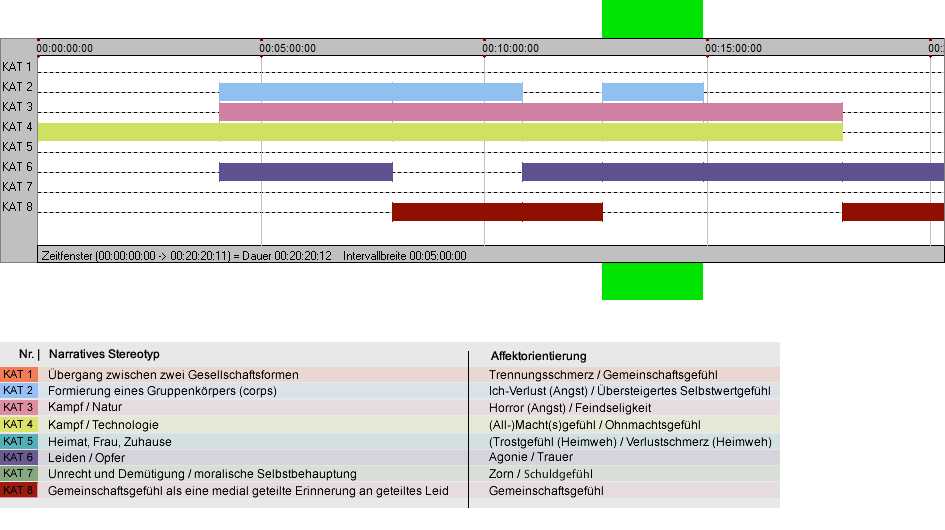Select the first purple KAT 6 segment
This screenshot has width=945, height=530.
(x=306, y=172)
